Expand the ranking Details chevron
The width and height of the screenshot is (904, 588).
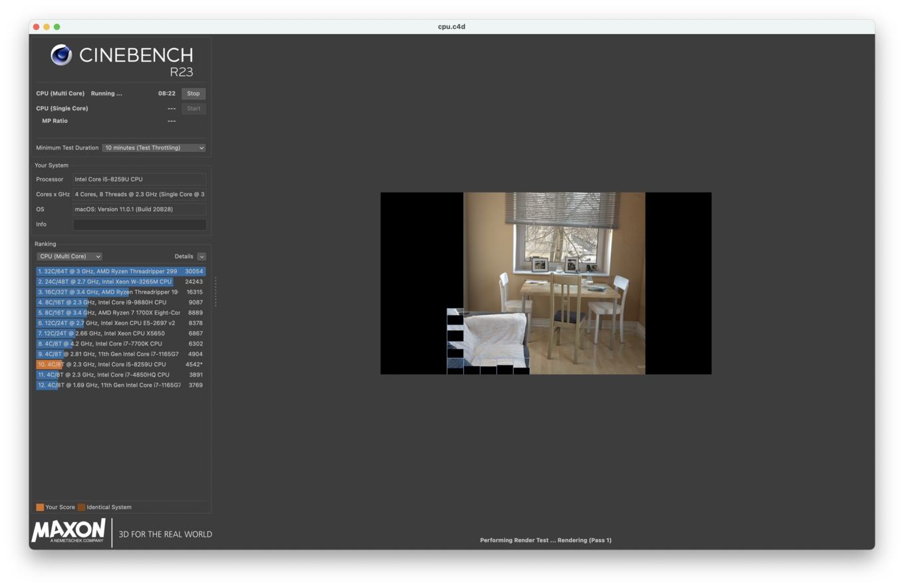pyautogui.click(x=201, y=256)
